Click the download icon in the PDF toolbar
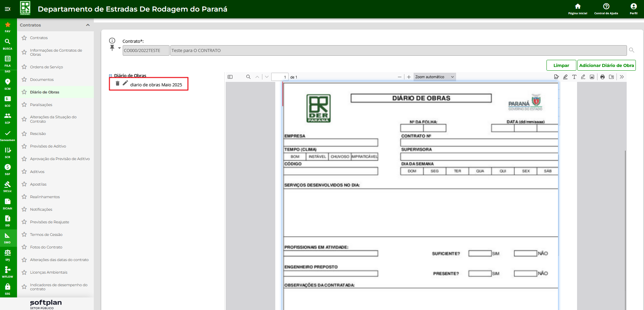 [x=611, y=77]
